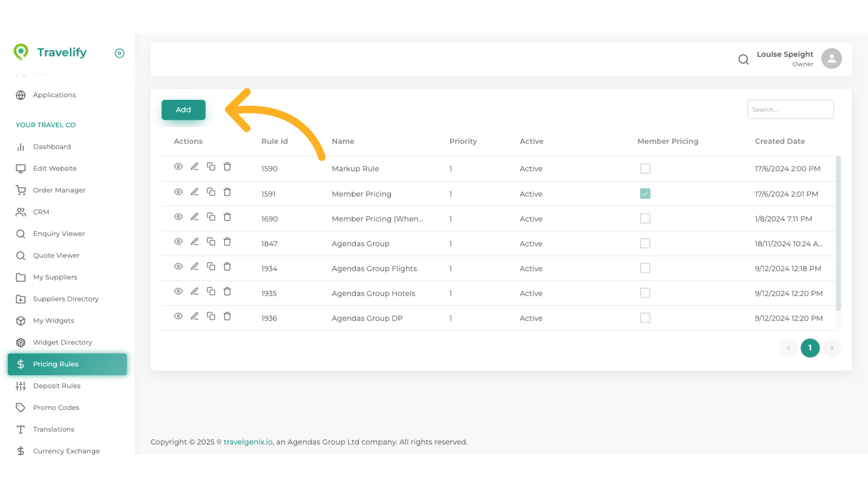Click the search magnifier icon in header
This screenshot has height=488, width=868.
[x=744, y=59]
